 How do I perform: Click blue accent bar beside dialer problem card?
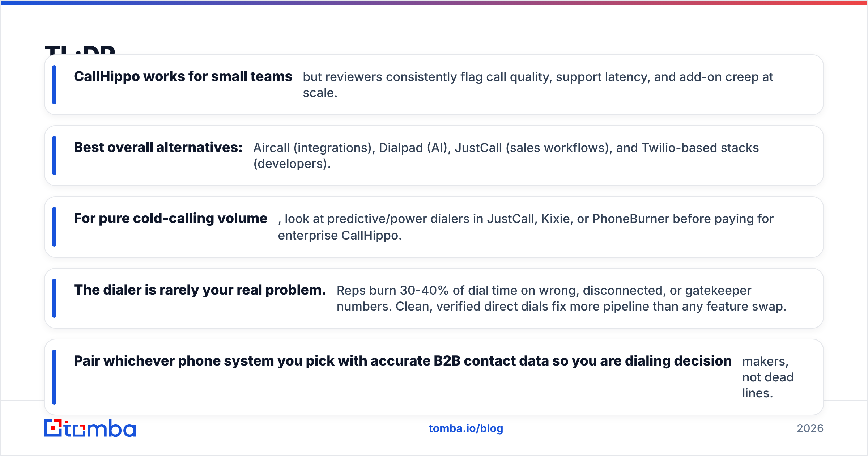54,298
